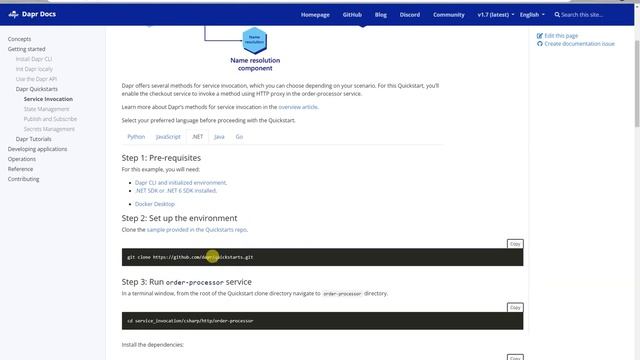Click Step 3: Run order-processor service heading

click(187, 282)
